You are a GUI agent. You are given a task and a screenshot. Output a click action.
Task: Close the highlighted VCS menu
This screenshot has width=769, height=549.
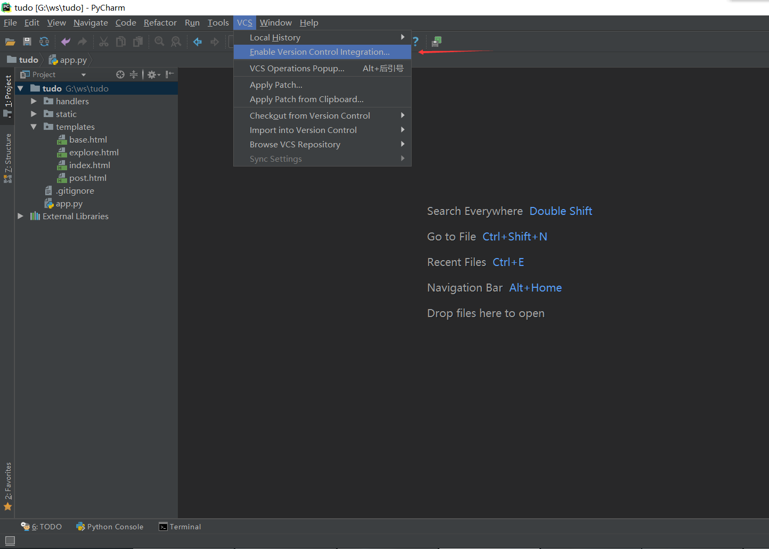click(244, 23)
